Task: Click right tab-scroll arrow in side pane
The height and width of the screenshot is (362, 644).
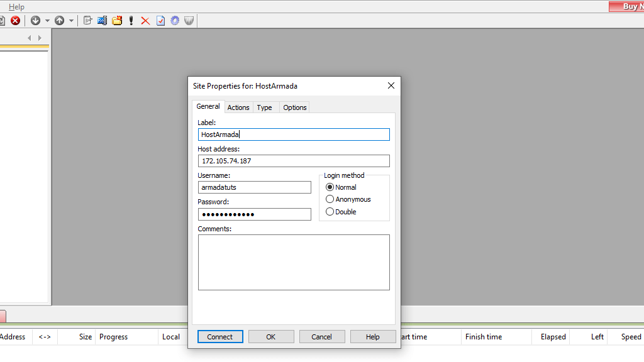Action: pos(40,38)
